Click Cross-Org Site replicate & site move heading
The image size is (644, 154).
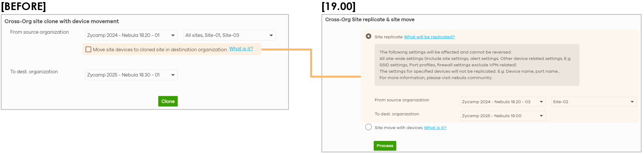pos(370,19)
